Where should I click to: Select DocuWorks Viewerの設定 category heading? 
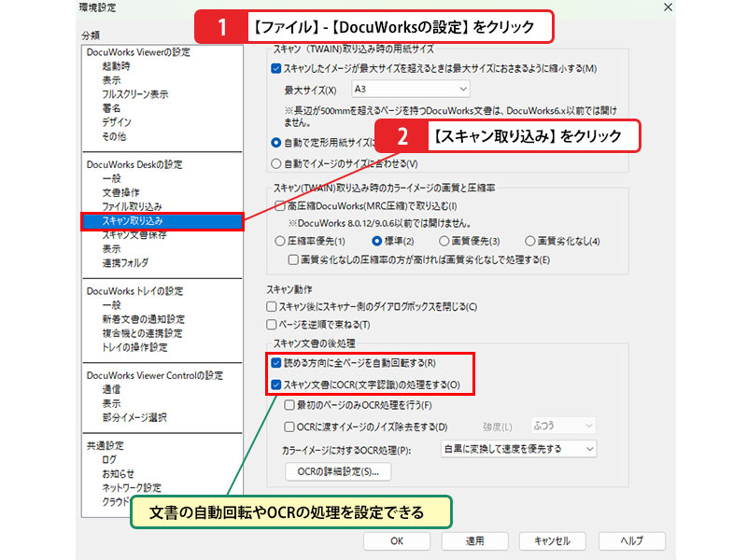click(x=138, y=52)
